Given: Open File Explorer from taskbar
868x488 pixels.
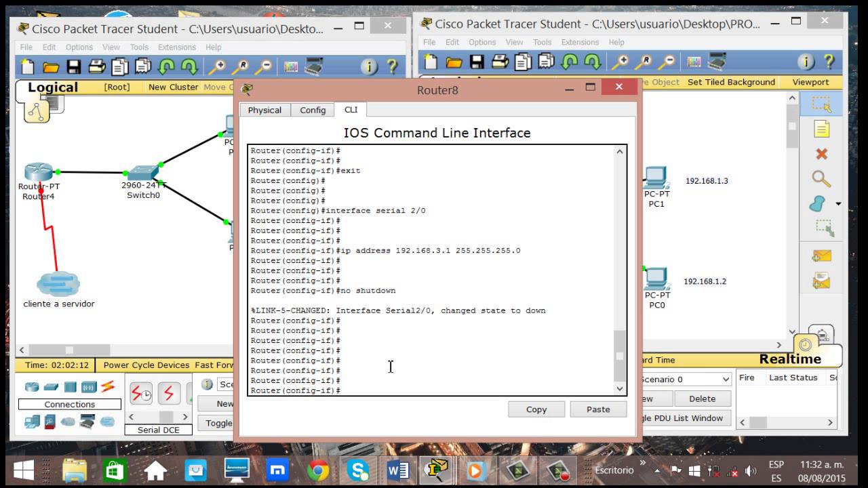Looking at the screenshot, I should coord(75,470).
